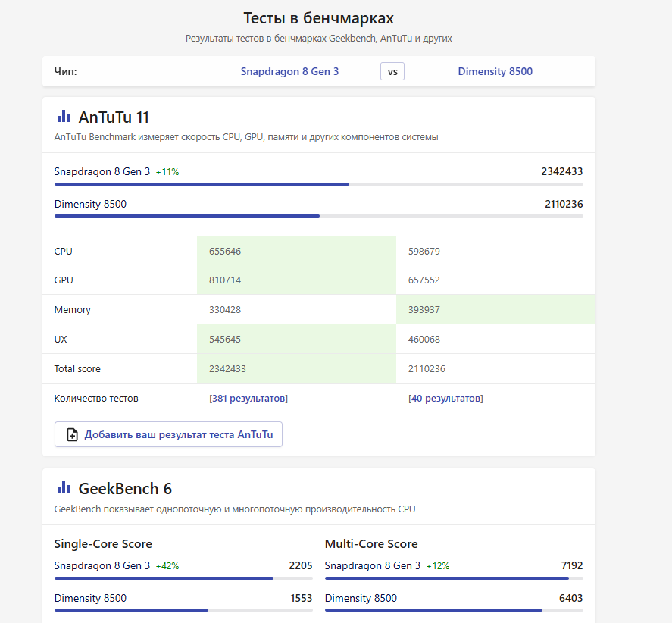The height and width of the screenshot is (623, 672).
Task: Click the +12% Multi-Core advantage badge
Action: pos(438,566)
